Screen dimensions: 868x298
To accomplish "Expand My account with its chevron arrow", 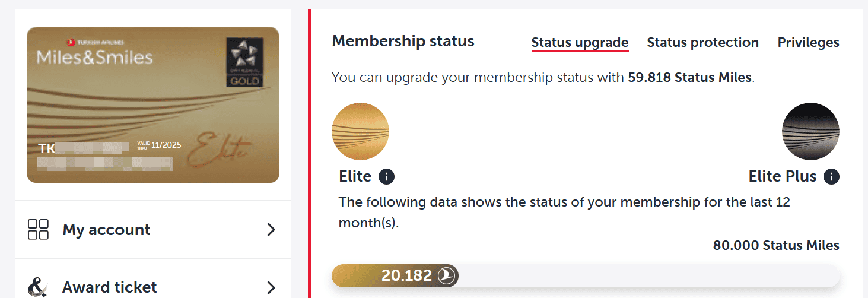I will click(271, 230).
